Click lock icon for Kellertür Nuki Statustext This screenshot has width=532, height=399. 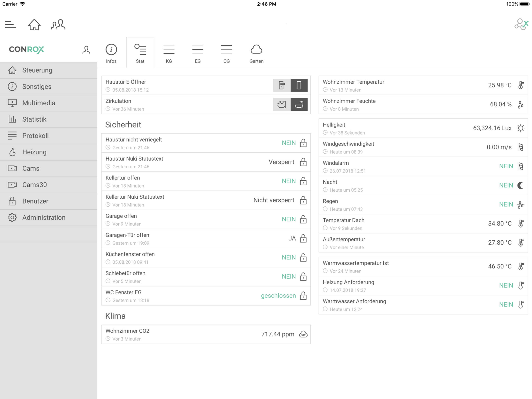pyautogui.click(x=303, y=200)
